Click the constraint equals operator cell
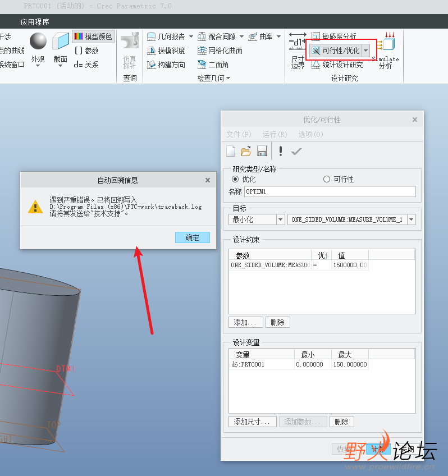 pyautogui.click(x=321, y=265)
